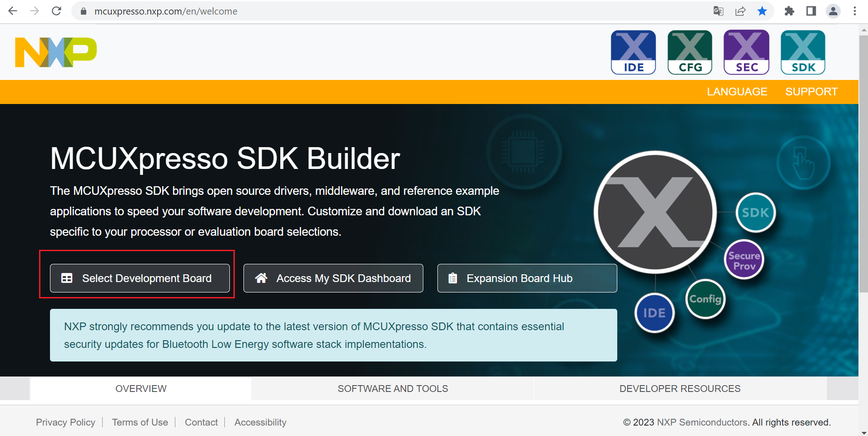Click the SDK icon in header
Screen dimensions: 868x436
tap(803, 52)
